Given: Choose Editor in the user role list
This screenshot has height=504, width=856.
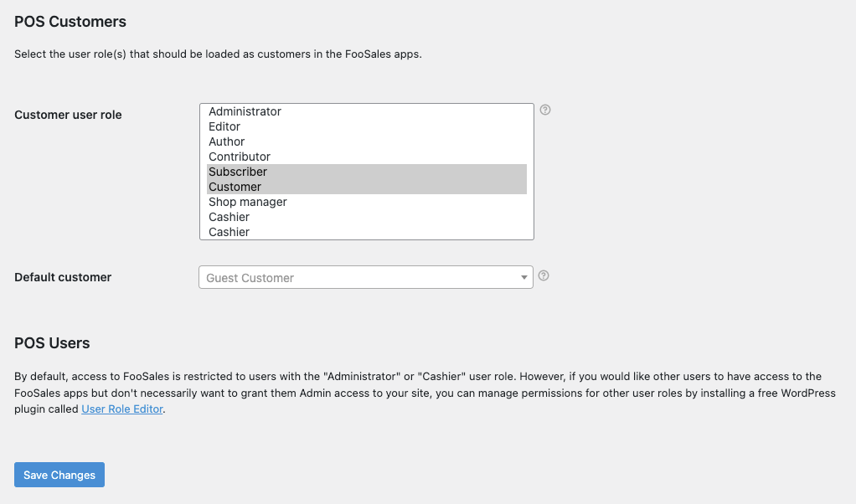Looking at the screenshot, I should pyautogui.click(x=224, y=126).
